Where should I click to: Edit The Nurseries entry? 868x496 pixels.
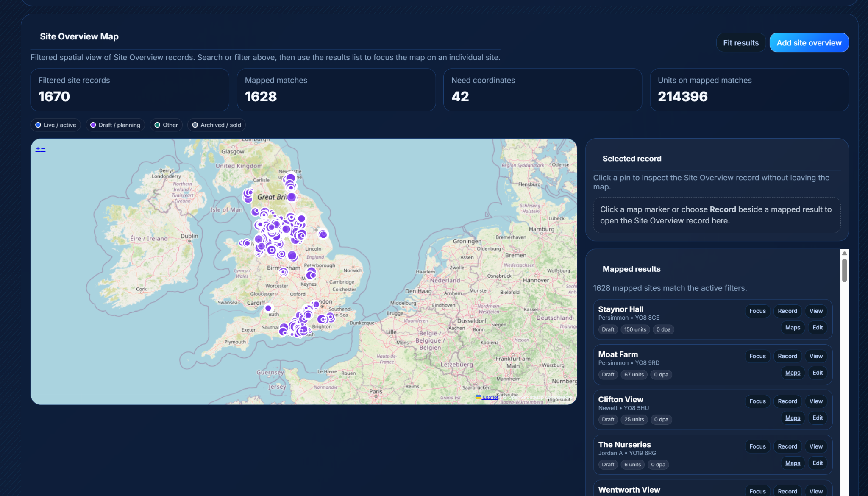(818, 463)
